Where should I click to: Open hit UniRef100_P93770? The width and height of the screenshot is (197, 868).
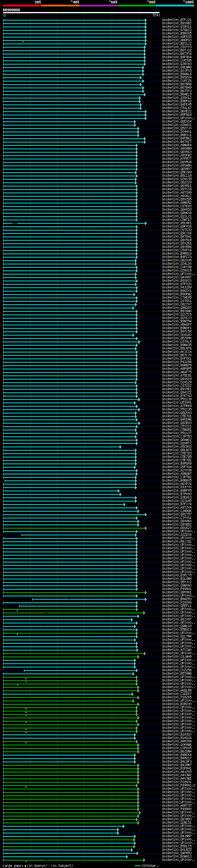point(177,487)
